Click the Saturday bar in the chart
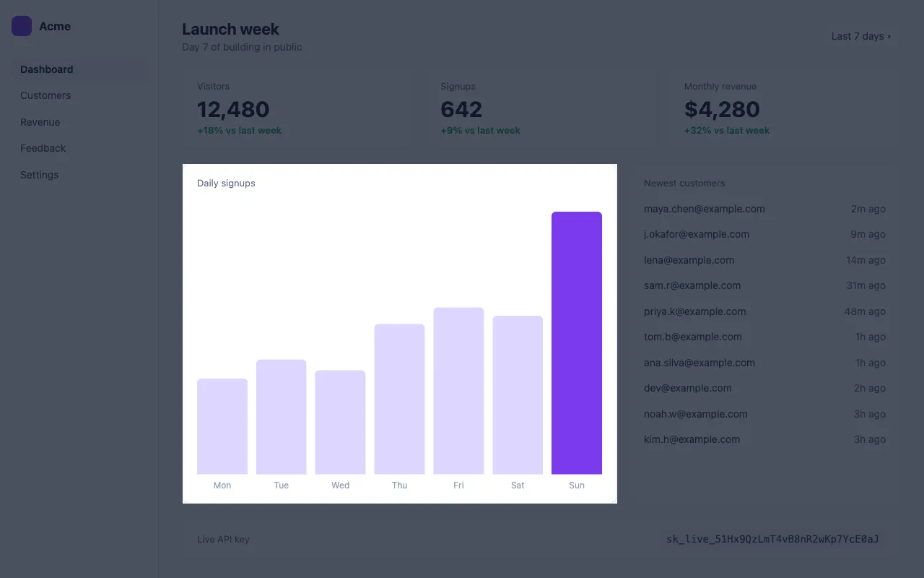 518,395
